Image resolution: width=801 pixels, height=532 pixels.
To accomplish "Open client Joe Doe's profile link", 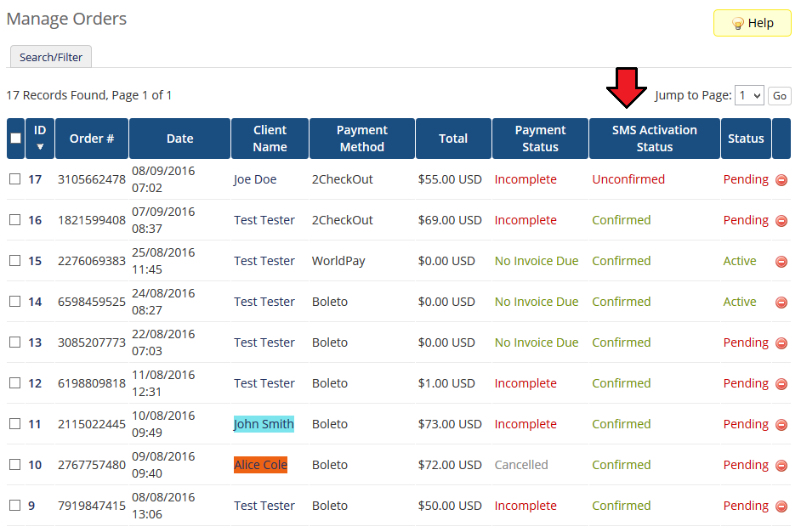I will [x=255, y=179].
